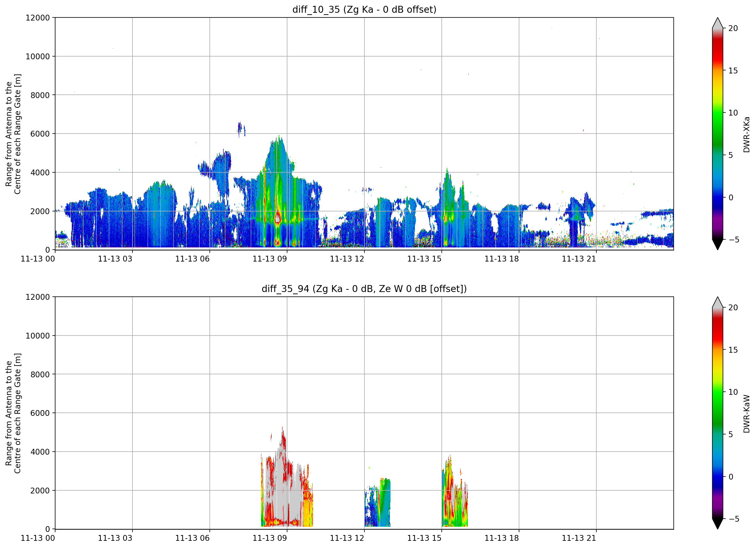756x548 pixels.
Task: Click the red high-DWR core near 09:00 in diff_10_35
Action: [277, 218]
